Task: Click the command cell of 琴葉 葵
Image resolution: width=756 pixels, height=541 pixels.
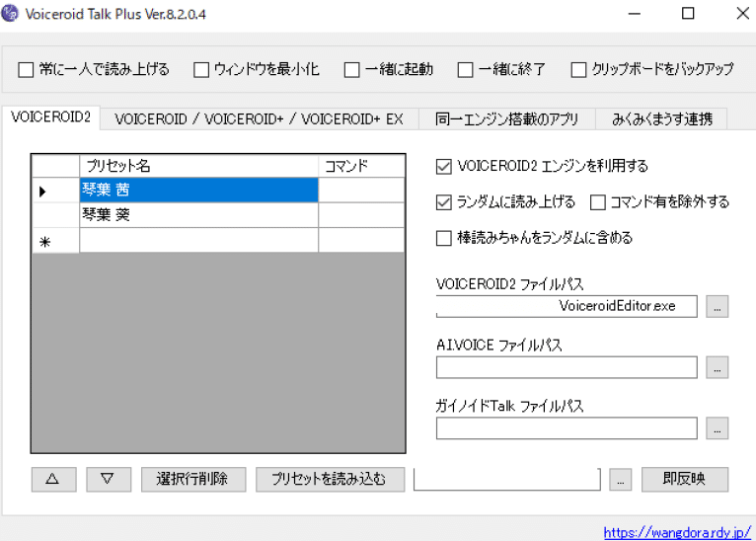Action: (x=361, y=215)
